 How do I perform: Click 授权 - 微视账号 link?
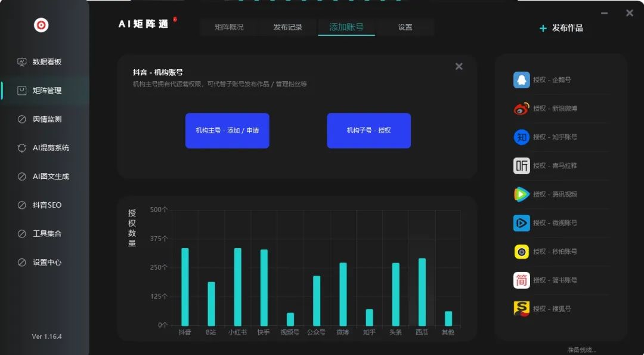coord(555,223)
